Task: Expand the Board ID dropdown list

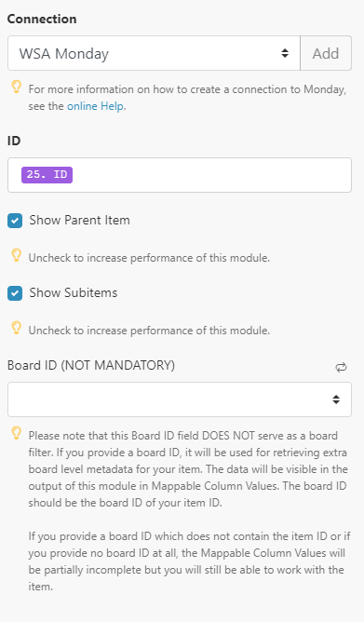Action: [x=180, y=399]
